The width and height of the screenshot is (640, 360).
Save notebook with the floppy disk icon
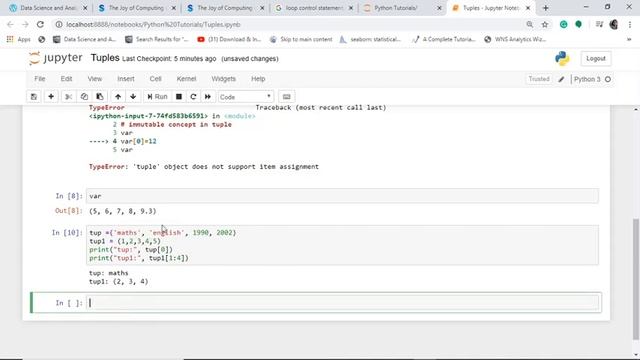[34, 97]
